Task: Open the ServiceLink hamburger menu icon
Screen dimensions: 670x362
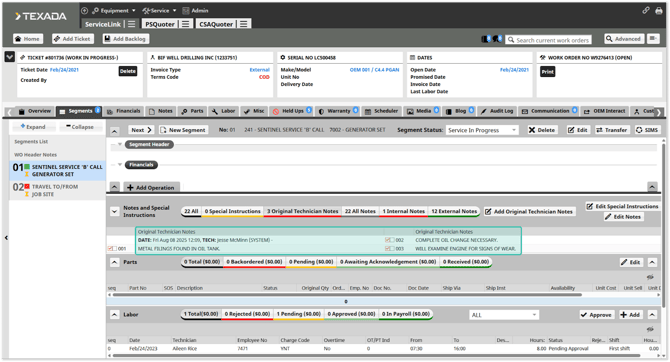Action: (132, 24)
